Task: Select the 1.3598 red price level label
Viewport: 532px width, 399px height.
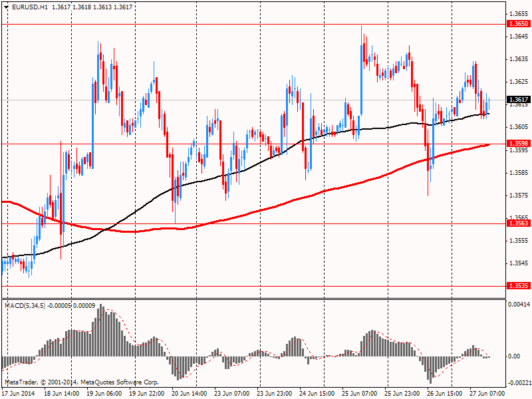Action: [x=518, y=144]
